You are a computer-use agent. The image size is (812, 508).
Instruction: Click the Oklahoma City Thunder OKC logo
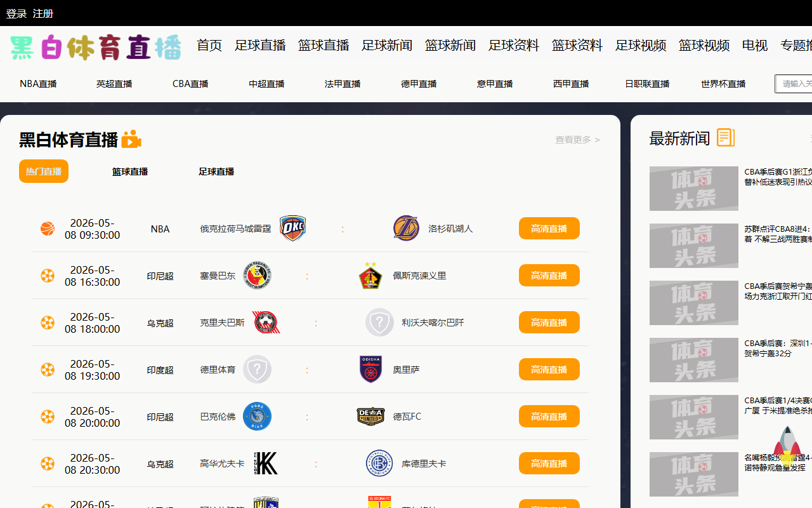(293, 229)
